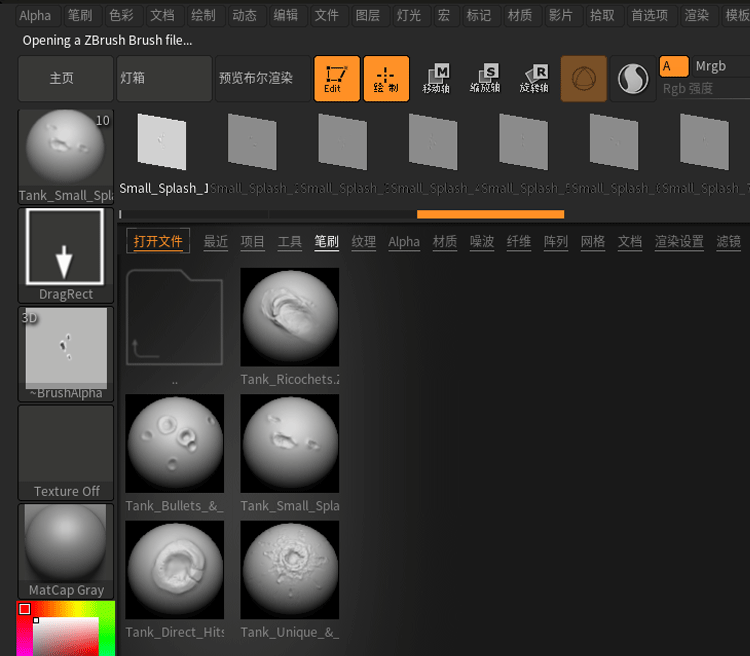Switch to the 文档 document tab in LightBox

(629, 242)
